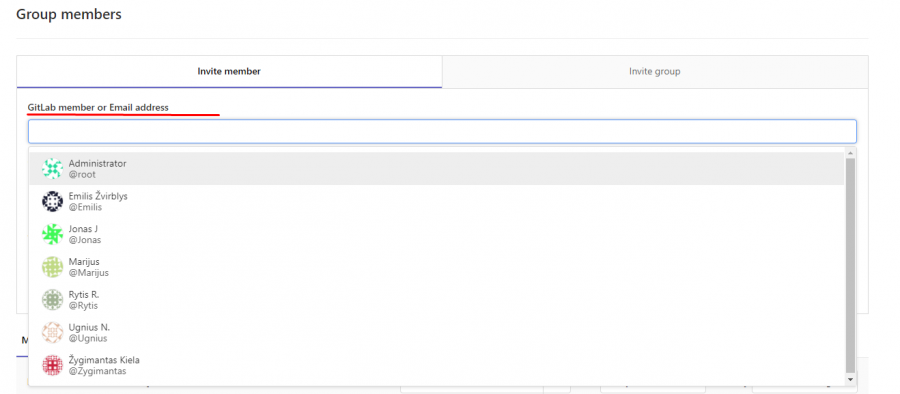This screenshot has height=394, width=900.
Task: Pick @Jonas from member suggestions
Action: 436,234
